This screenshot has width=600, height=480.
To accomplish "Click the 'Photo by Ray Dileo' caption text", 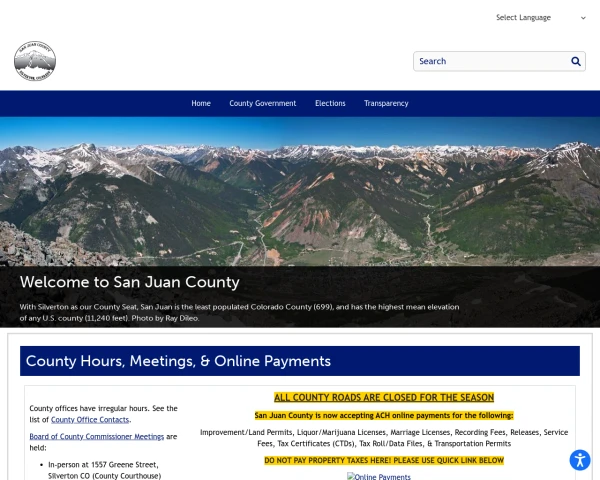I will pos(165,318).
